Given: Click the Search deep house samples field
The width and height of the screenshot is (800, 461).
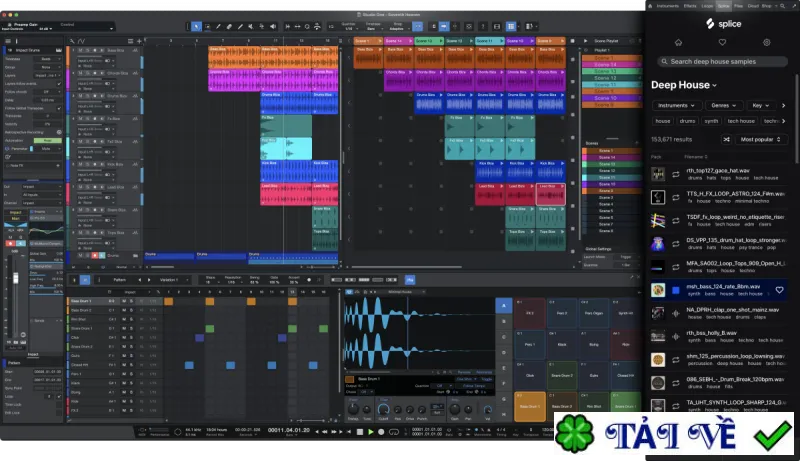Looking at the screenshot, I should point(722,61).
